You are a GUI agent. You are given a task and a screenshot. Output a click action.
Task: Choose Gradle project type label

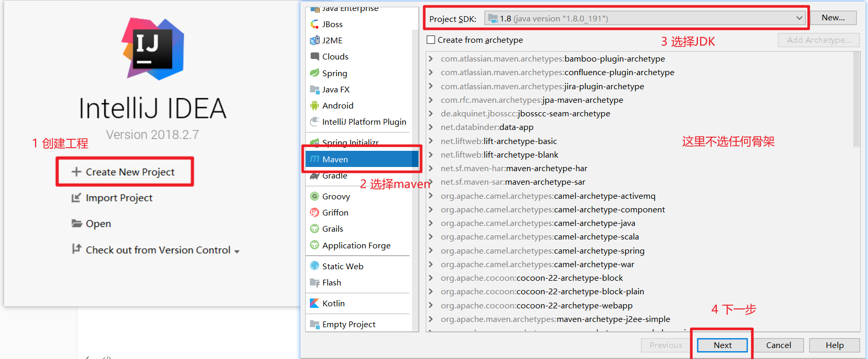pos(335,176)
